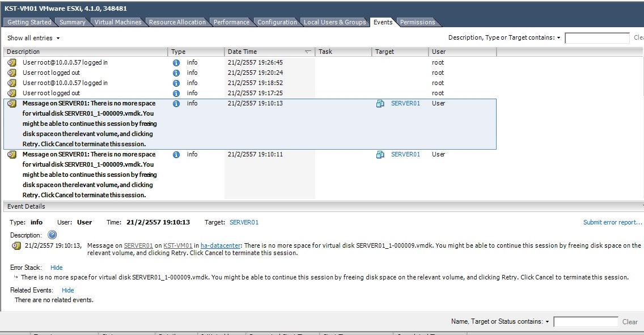This screenshot has height=335, width=644.
Task: Sort by the Task column header
Action: point(344,52)
